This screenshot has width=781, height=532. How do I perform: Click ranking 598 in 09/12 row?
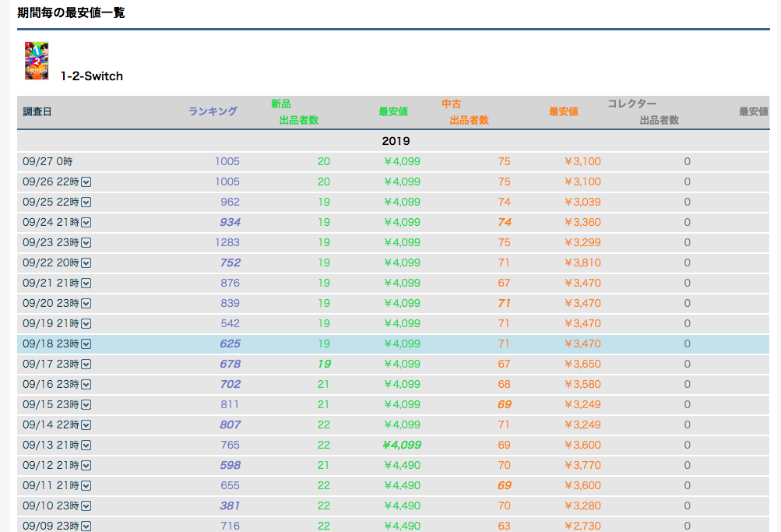(x=230, y=465)
